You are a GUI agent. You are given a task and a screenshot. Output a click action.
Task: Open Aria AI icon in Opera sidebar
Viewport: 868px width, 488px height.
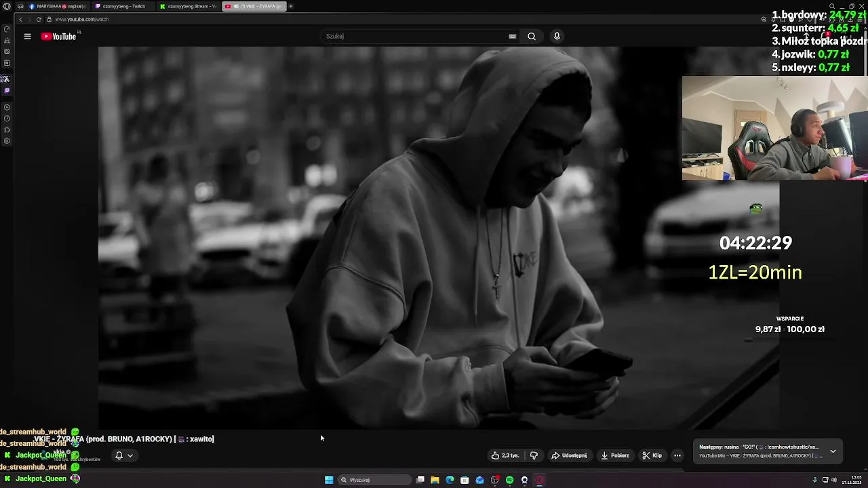[x=7, y=79]
